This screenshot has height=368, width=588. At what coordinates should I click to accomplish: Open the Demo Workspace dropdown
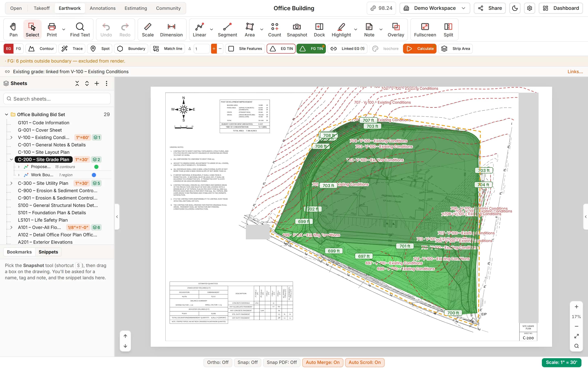click(x=435, y=8)
